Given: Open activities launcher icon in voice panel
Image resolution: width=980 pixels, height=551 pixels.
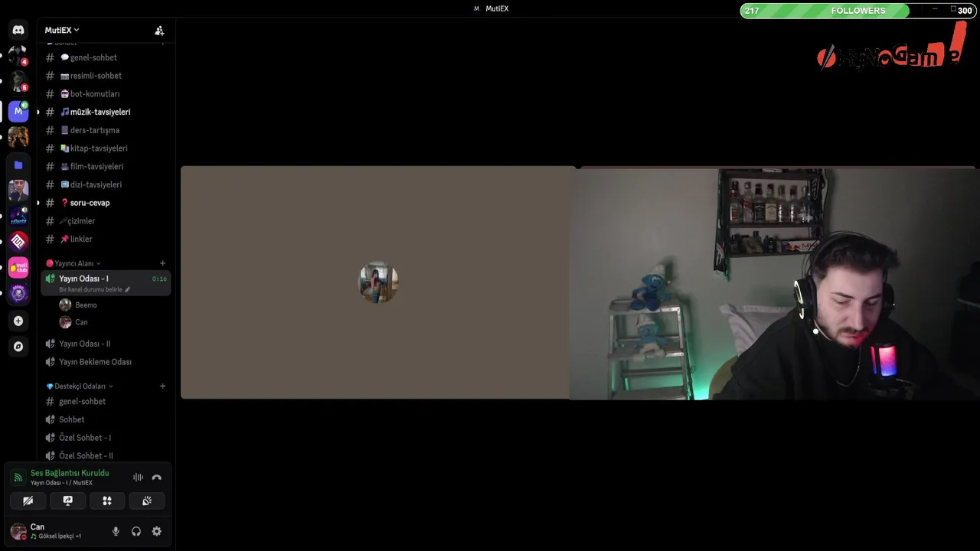Looking at the screenshot, I should (107, 500).
